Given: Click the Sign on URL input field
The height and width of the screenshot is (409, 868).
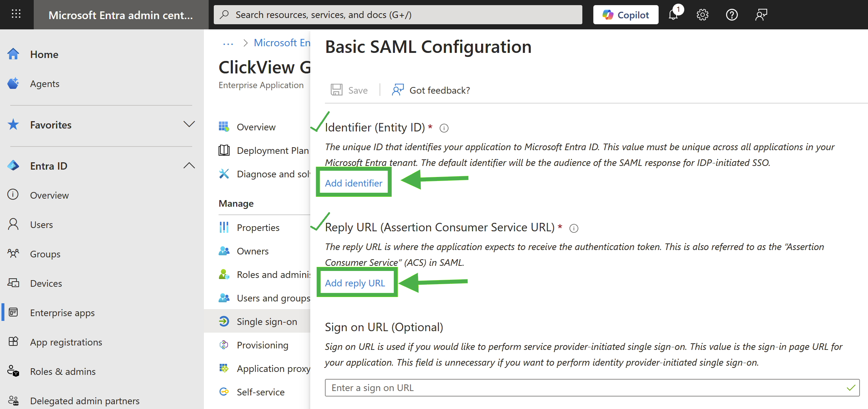Looking at the screenshot, I should click(x=592, y=388).
